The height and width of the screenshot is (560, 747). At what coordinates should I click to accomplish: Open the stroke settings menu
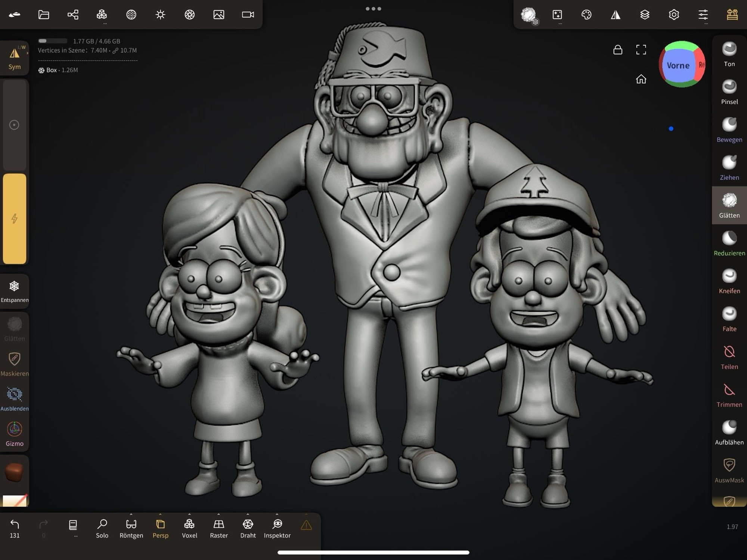[557, 15]
